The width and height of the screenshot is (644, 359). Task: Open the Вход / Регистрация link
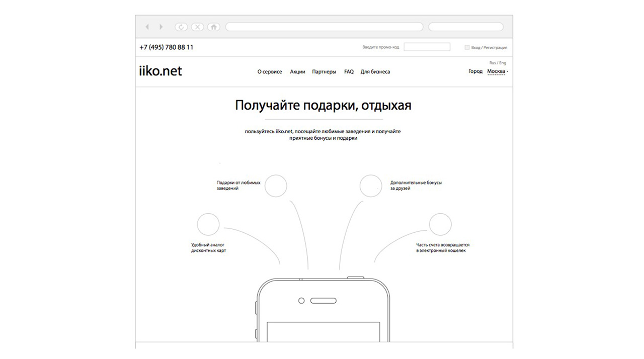489,47
